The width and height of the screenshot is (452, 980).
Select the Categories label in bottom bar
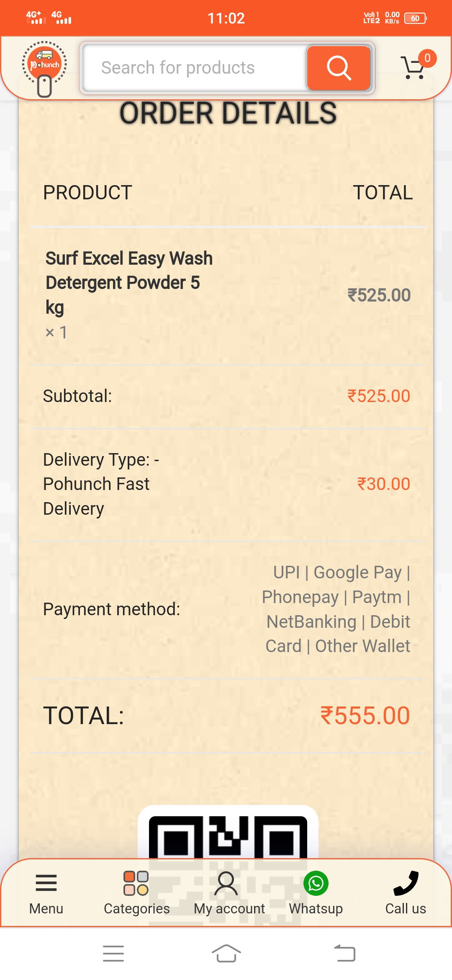point(136,908)
